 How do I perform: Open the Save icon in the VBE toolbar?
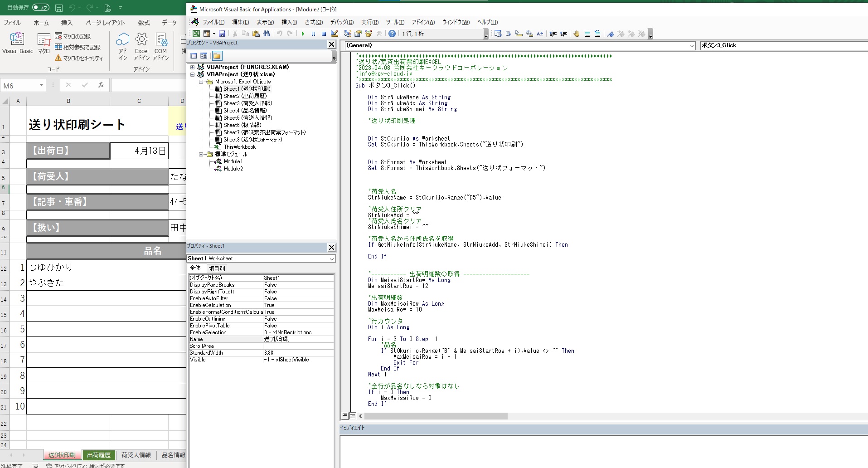tap(222, 33)
